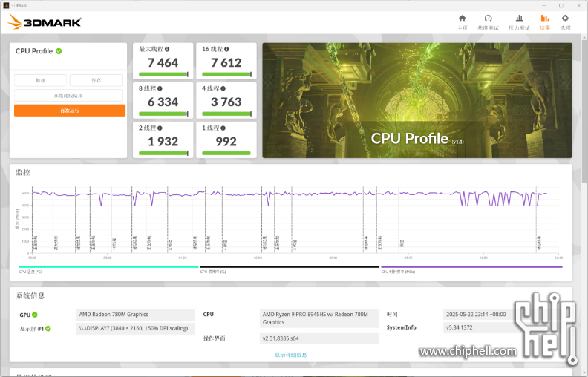Click info icon next to 8 线程
Screen dimensions: 588x377
160,88
